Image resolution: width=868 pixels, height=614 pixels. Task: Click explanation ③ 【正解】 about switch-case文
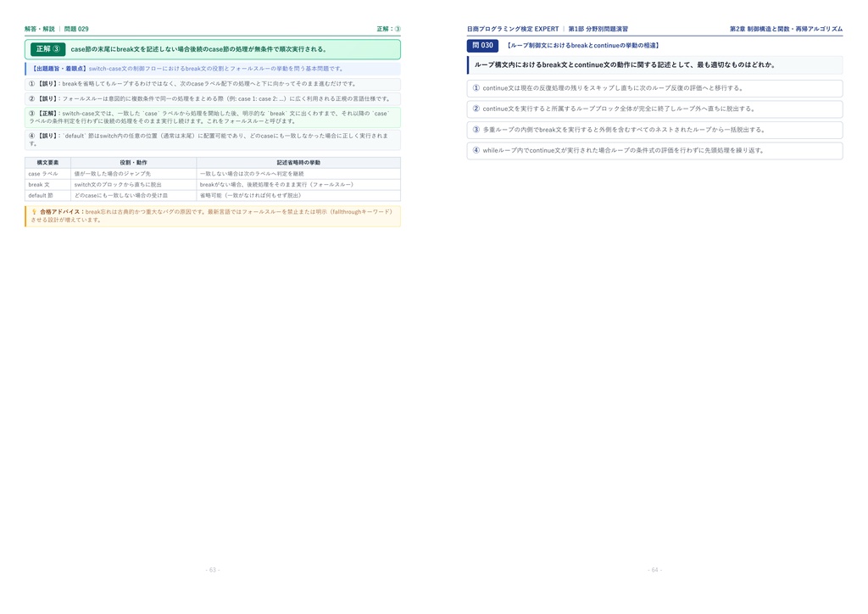[x=213, y=117]
